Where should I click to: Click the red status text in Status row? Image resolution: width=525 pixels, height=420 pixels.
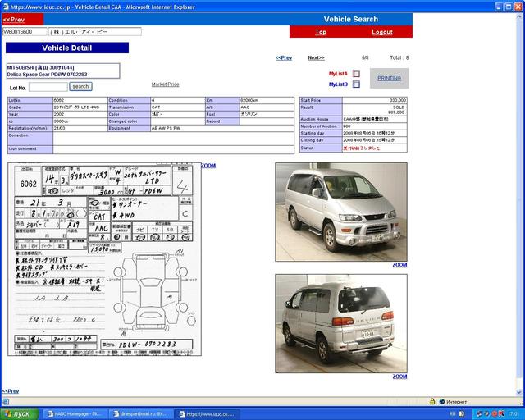362,148
